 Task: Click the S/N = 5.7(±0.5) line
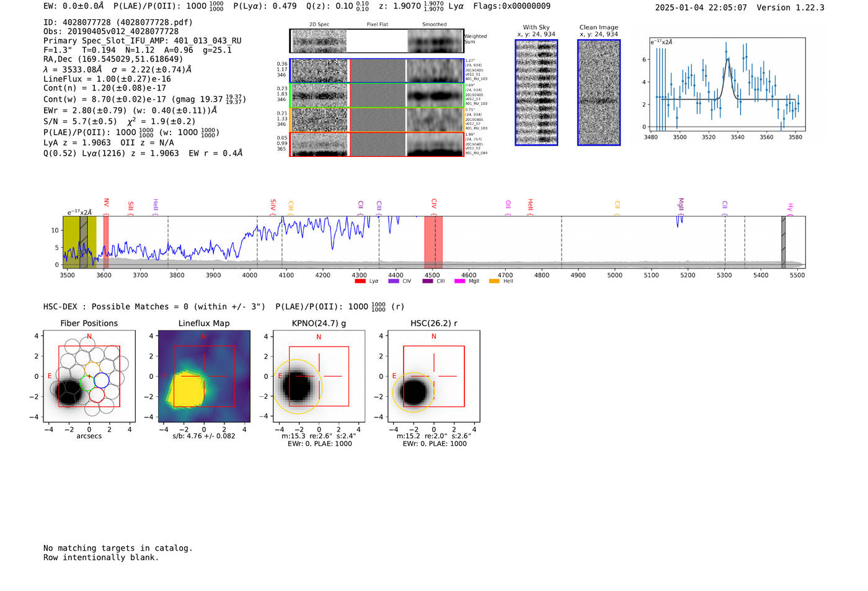pos(119,122)
